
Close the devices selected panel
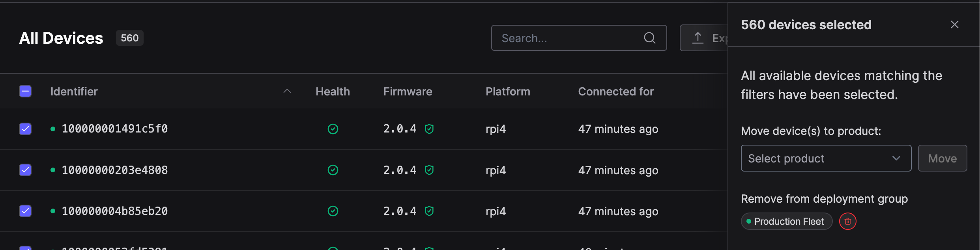[x=955, y=24]
